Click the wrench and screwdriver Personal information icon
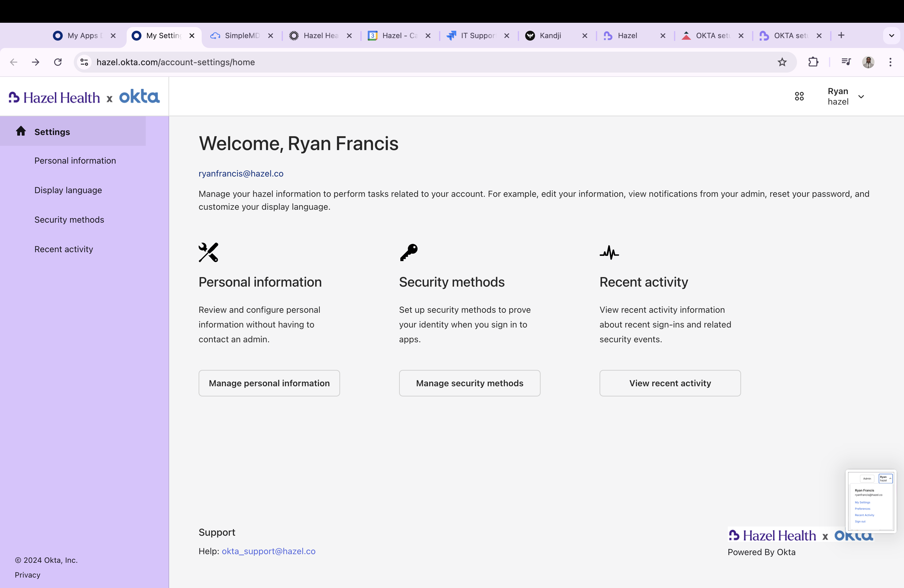 click(208, 252)
